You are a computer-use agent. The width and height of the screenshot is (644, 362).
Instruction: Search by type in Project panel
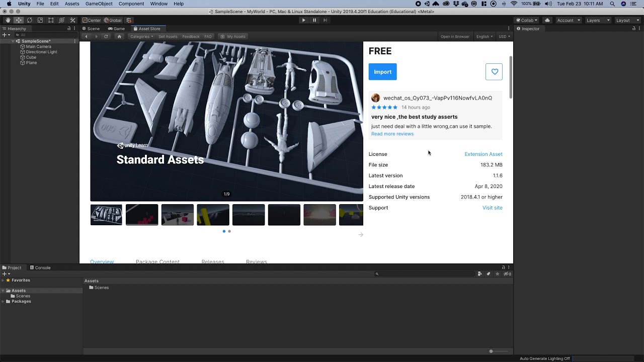pyautogui.click(x=479, y=274)
